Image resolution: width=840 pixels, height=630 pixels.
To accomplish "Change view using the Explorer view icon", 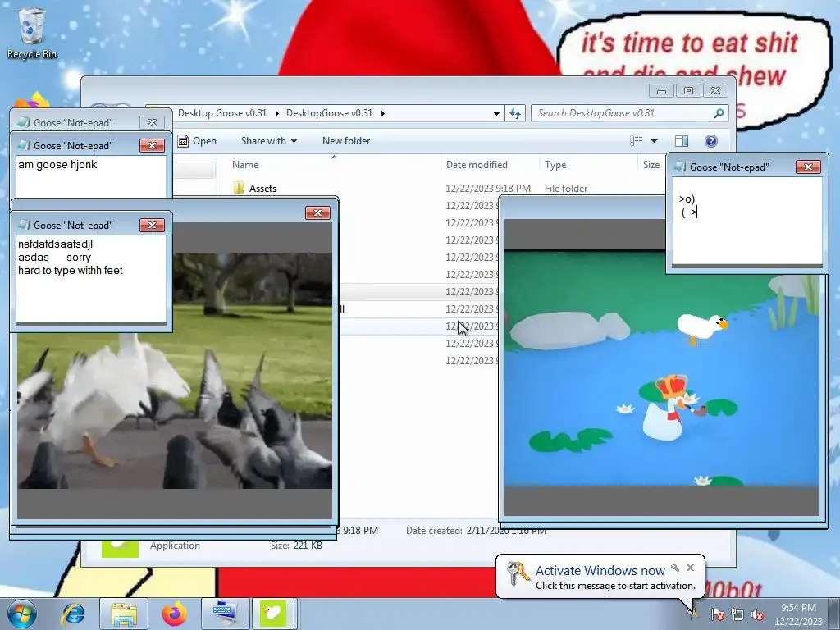I will [x=637, y=141].
